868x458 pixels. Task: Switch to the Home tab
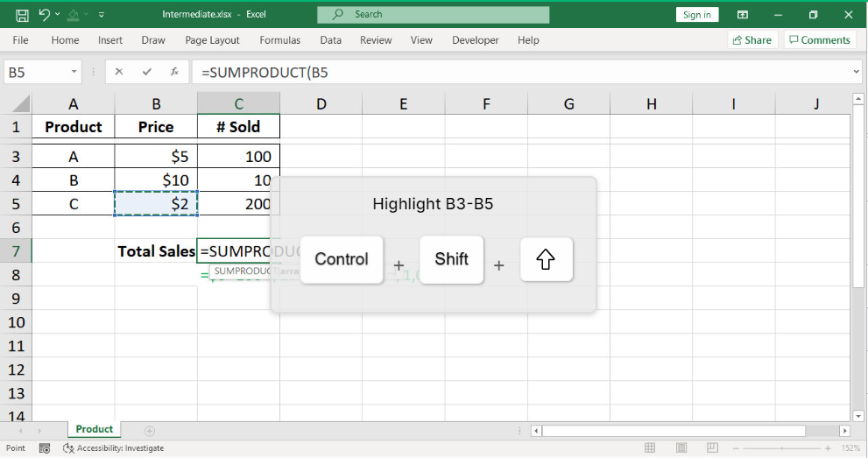65,39
